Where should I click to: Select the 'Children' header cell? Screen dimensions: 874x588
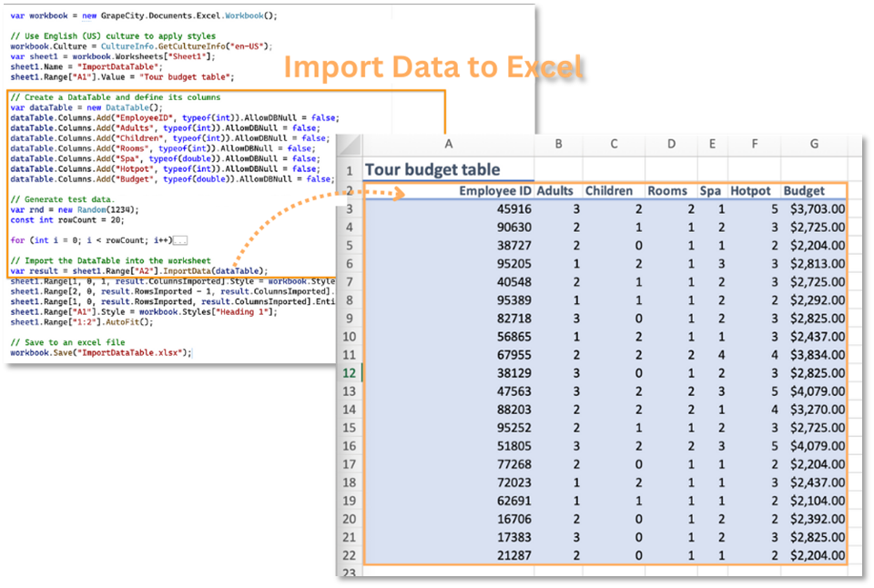tap(608, 191)
